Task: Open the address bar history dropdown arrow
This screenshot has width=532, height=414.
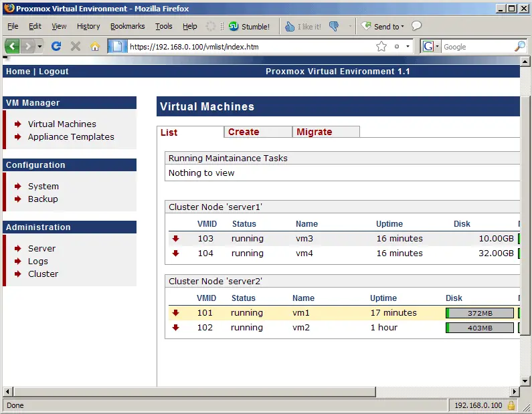Action: click(x=408, y=46)
